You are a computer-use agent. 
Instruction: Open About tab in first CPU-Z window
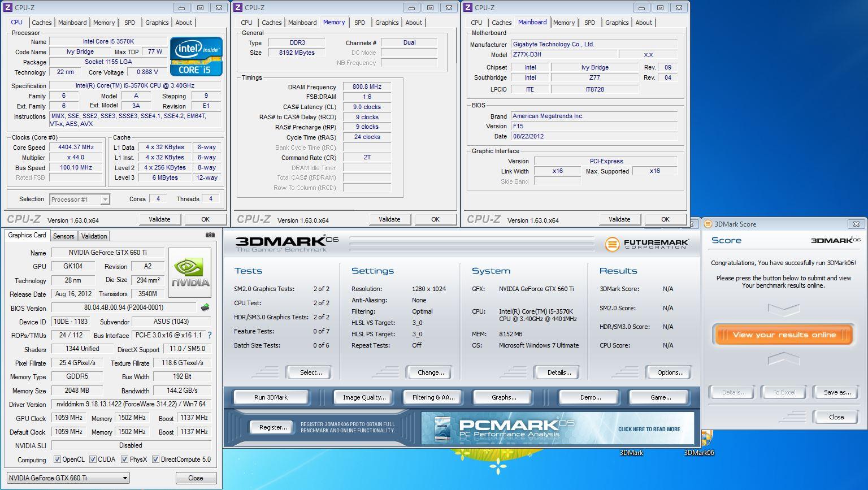pos(184,23)
